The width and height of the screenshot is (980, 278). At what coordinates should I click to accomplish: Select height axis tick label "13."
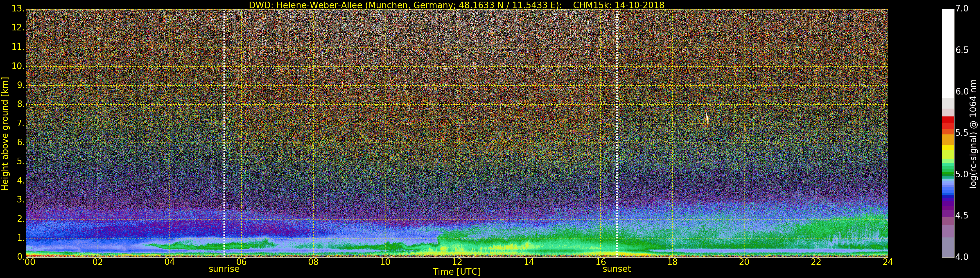tap(18, 9)
